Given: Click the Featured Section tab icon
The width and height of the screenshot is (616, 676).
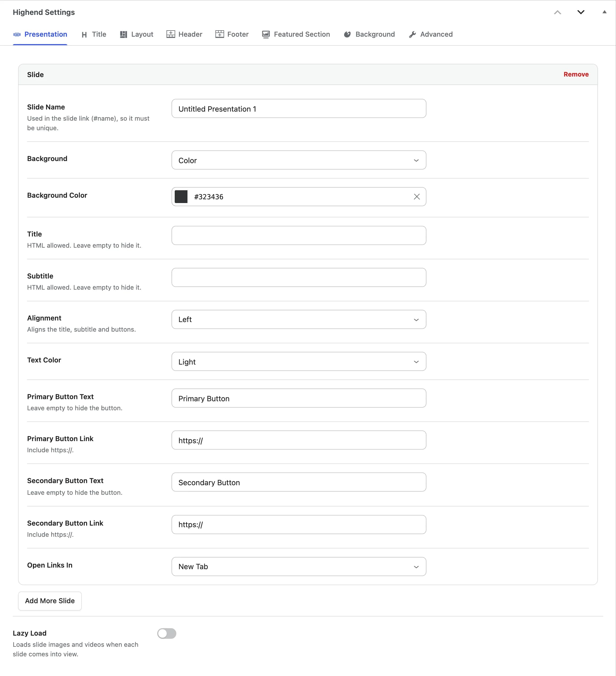Looking at the screenshot, I should [266, 34].
